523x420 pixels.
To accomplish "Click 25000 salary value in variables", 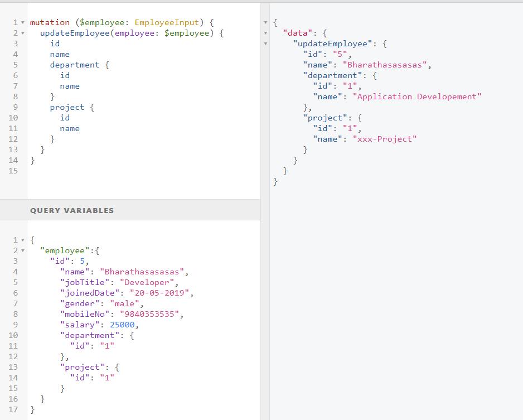I will [x=122, y=325].
